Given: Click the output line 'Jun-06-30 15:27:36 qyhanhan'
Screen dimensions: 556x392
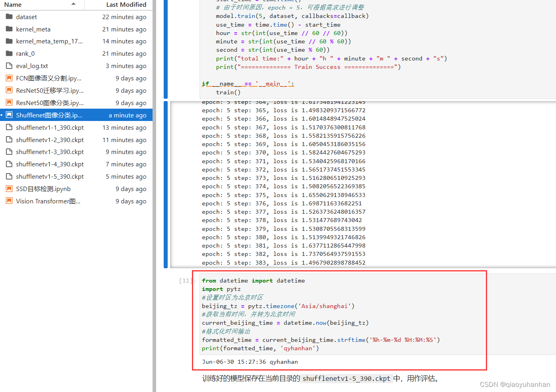Looking at the screenshot, I should point(250,362).
